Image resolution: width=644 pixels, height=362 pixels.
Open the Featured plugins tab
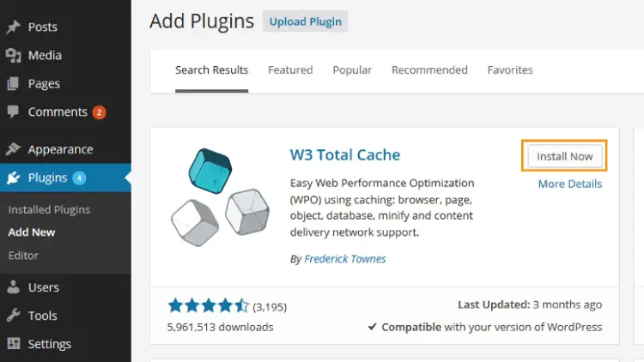(290, 70)
